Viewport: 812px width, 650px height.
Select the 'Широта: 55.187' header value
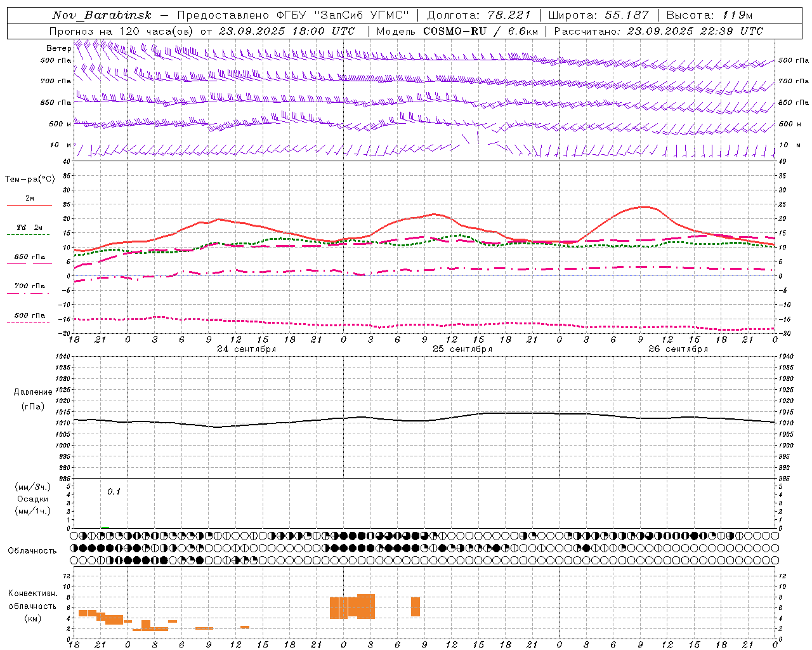point(599,15)
